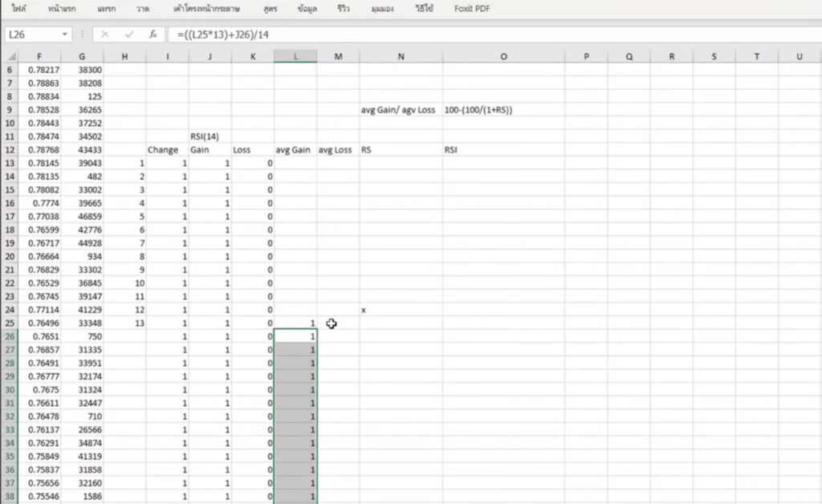
Task: Click the formula bar text field
Action: pos(482,35)
